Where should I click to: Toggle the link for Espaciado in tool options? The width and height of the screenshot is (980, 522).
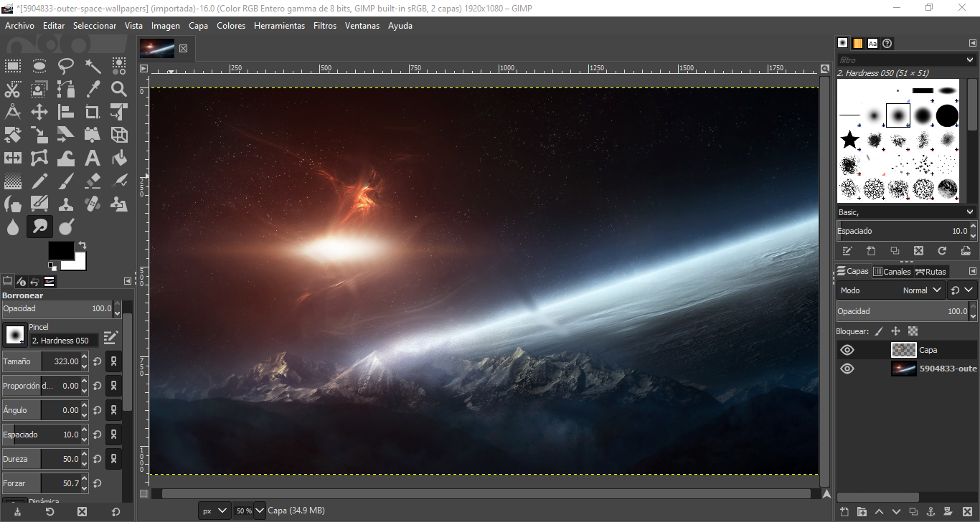coord(113,435)
